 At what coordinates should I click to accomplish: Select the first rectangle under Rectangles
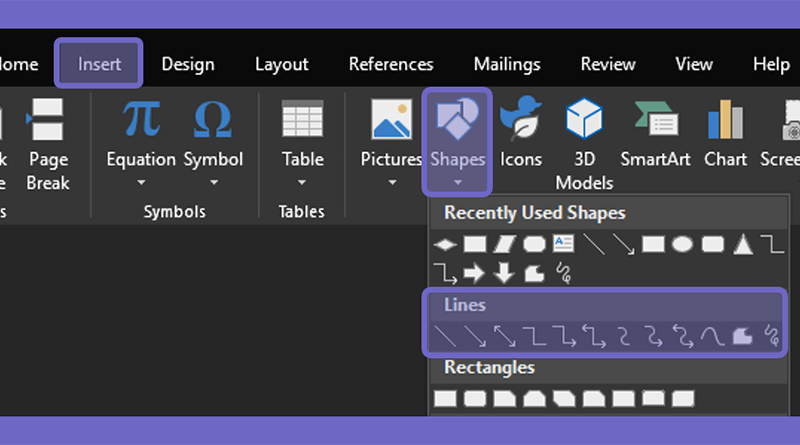coord(445,399)
